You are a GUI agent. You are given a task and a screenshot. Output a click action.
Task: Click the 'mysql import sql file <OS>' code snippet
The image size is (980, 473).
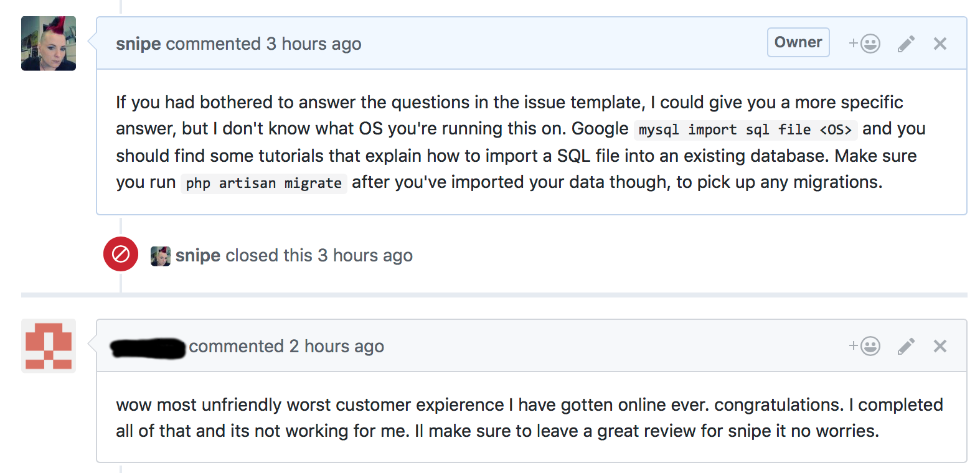(x=745, y=129)
